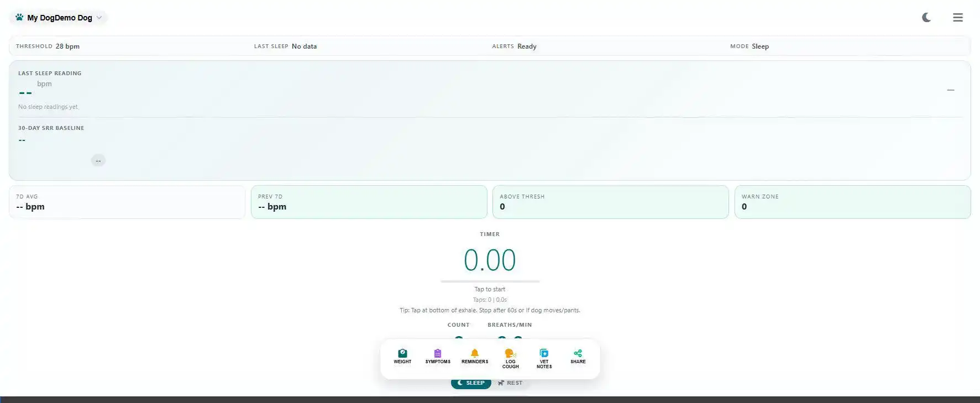Open Vet Notes icon
980x403 pixels.
tap(544, 354)
